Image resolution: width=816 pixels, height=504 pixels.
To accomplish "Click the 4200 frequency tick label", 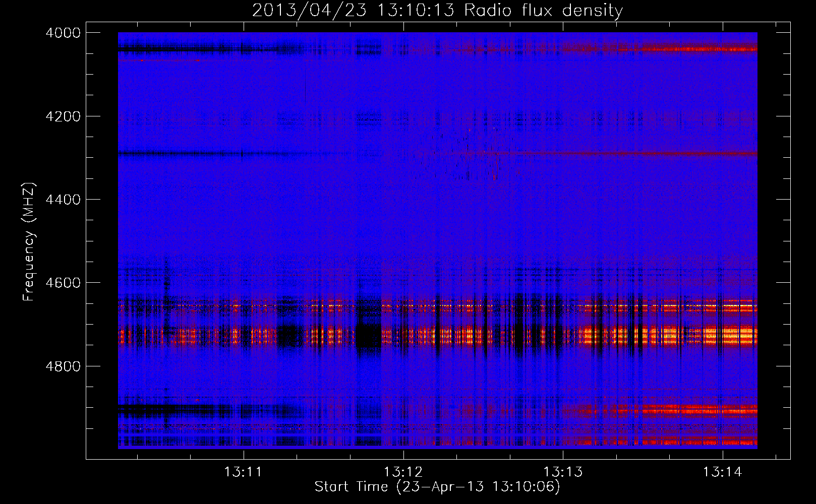I will [63, 116].
